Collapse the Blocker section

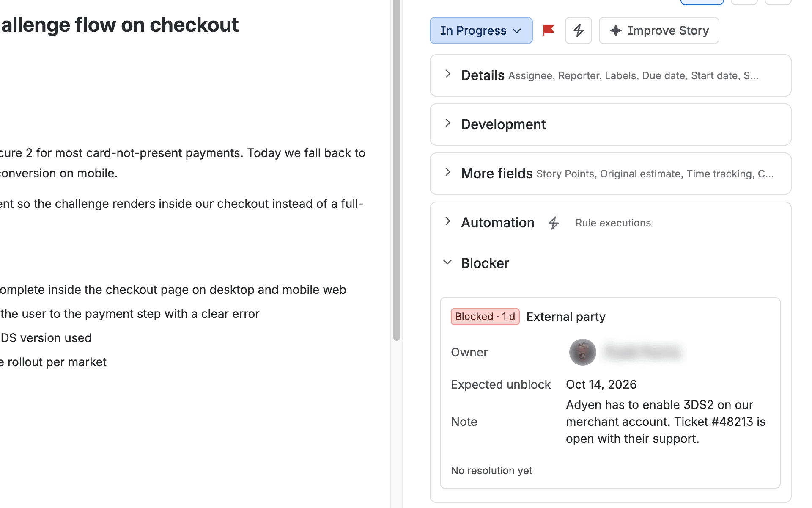click(x=447, y=263)
